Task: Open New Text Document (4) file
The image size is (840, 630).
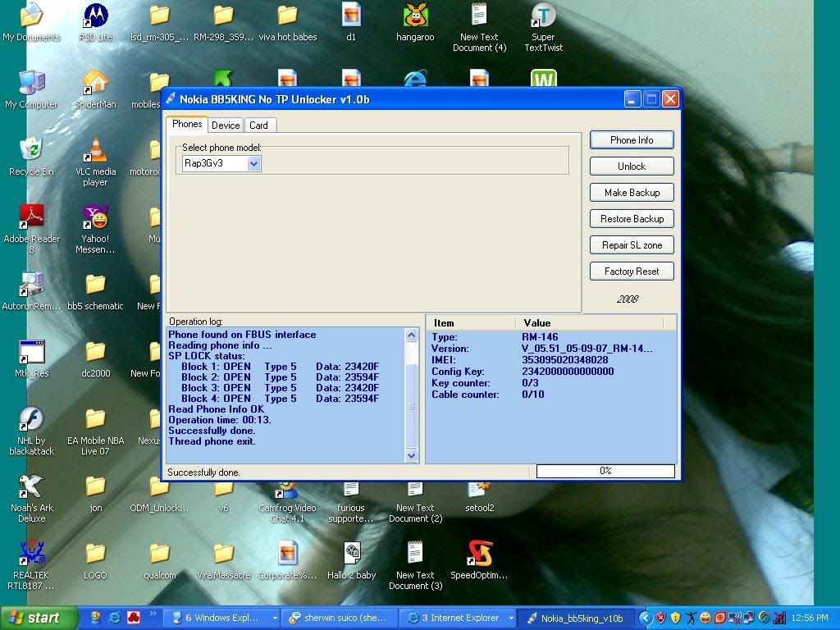Action: (x=479, y=27)
